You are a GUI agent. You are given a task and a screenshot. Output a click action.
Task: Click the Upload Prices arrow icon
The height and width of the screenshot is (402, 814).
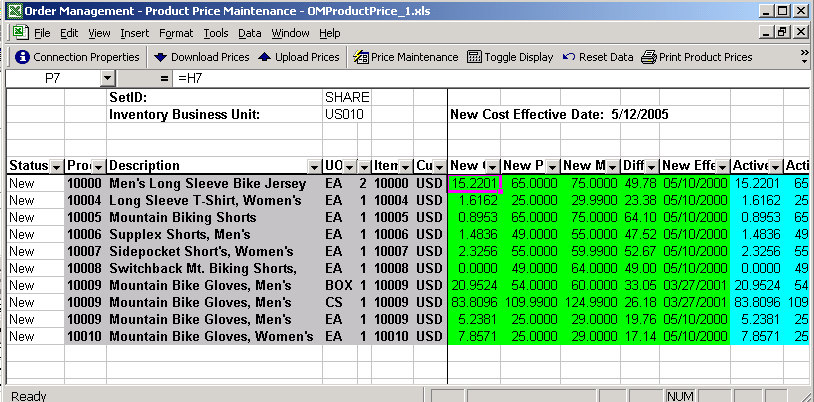tap(264, 57)
